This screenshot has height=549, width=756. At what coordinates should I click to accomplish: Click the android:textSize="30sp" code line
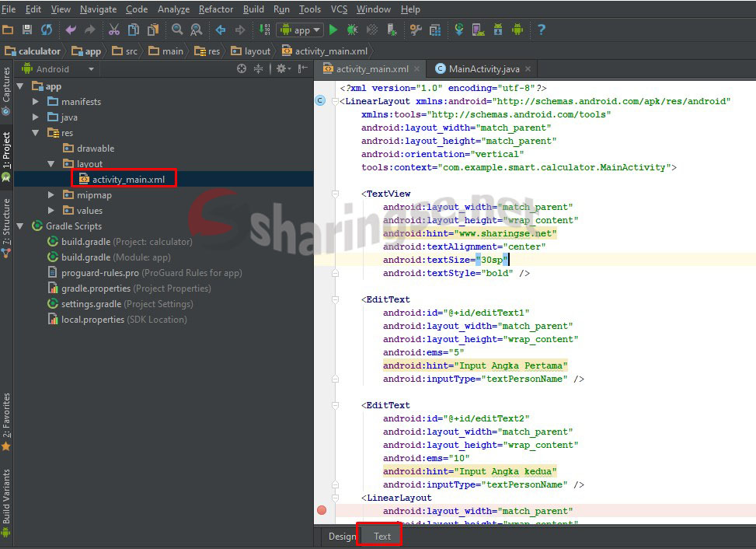446,260
